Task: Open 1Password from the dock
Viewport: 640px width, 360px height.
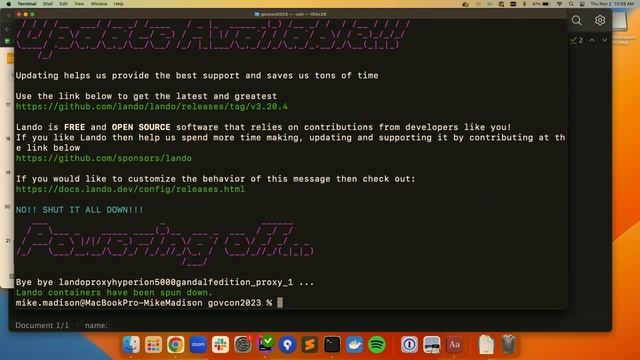Action: click(409, 344)
